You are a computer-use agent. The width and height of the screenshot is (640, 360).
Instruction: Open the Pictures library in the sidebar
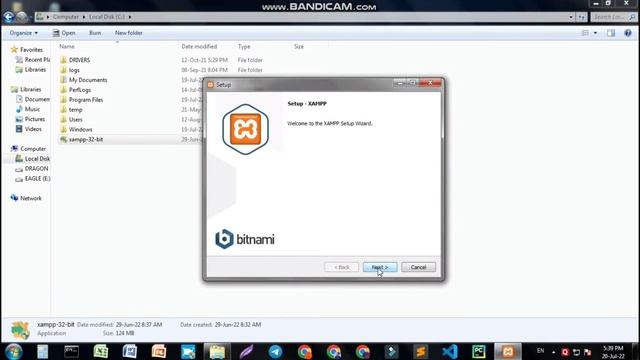click(x=35, y=119)
